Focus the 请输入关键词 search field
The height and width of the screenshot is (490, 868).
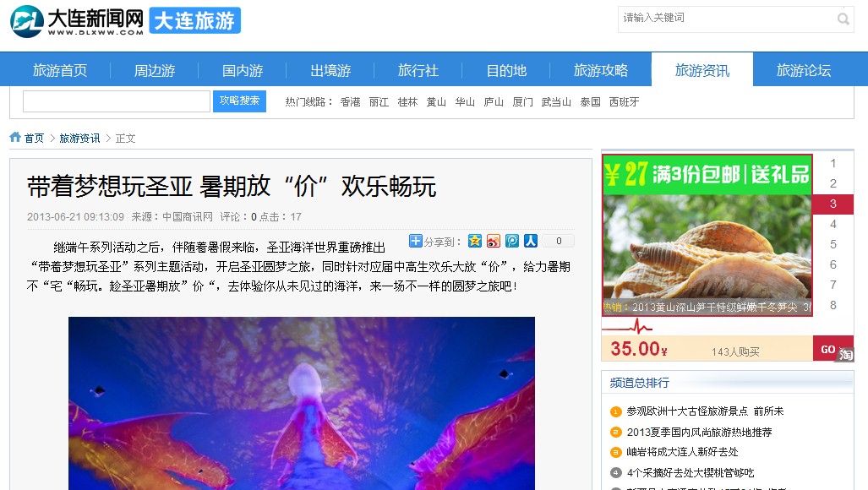click(x=726, y=19)
